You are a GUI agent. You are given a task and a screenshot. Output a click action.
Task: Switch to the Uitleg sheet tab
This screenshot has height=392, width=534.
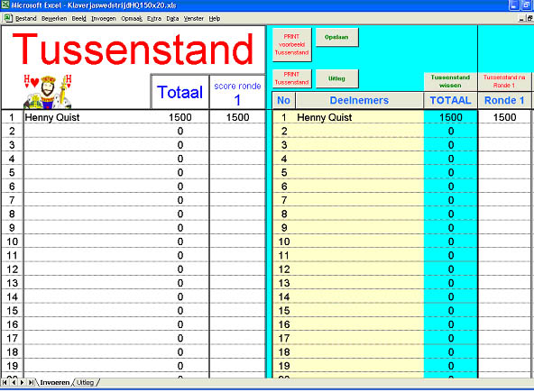85,382
